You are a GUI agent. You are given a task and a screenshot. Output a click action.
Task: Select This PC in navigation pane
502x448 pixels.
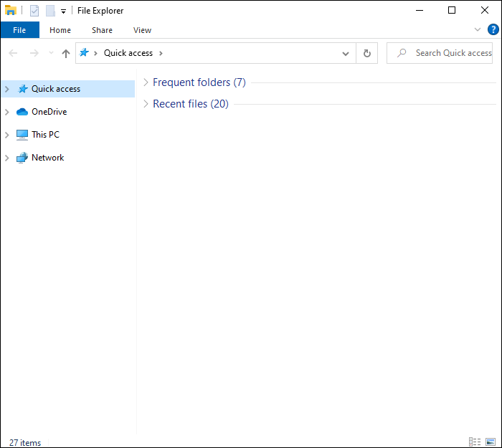pos(45,135)
